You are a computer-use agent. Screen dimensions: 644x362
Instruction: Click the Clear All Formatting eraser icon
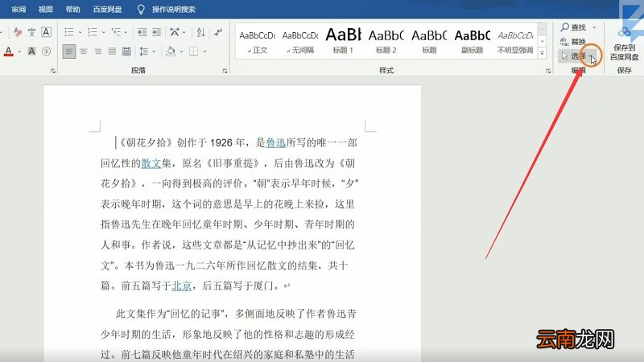pos(18,32)
